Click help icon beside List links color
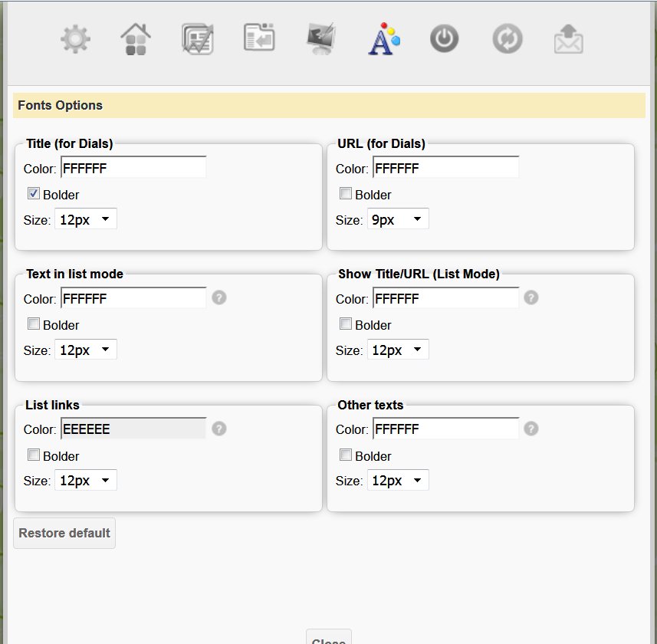 pos(219,429)
